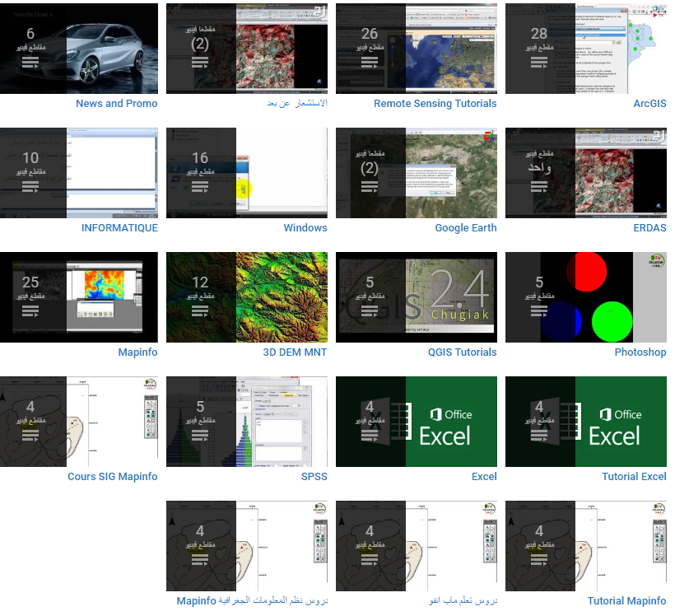This screenshot has width=675, height=616.
Task: Open the Cours SIG Mapinfo link
Action: [112, 477]
